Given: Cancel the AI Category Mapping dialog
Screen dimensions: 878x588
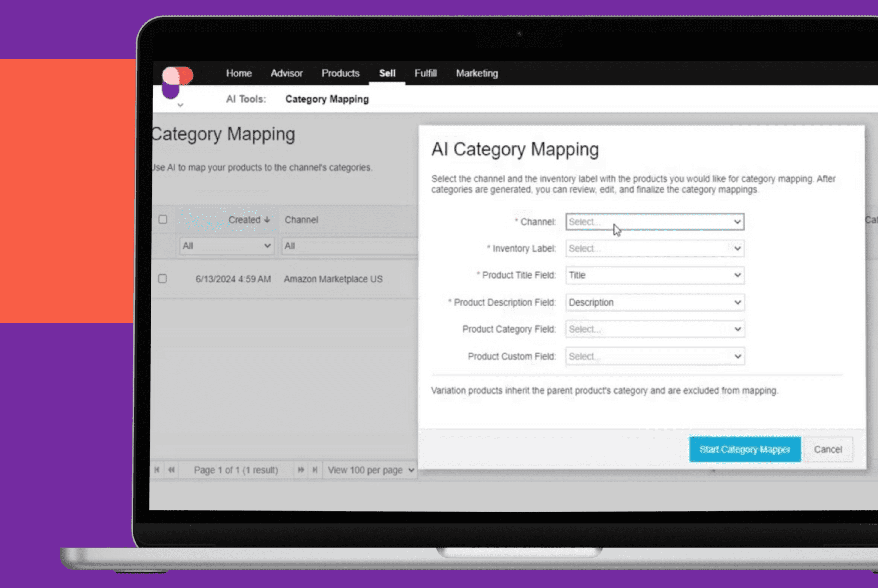Looking at the screenshot, I should point(828,449).
